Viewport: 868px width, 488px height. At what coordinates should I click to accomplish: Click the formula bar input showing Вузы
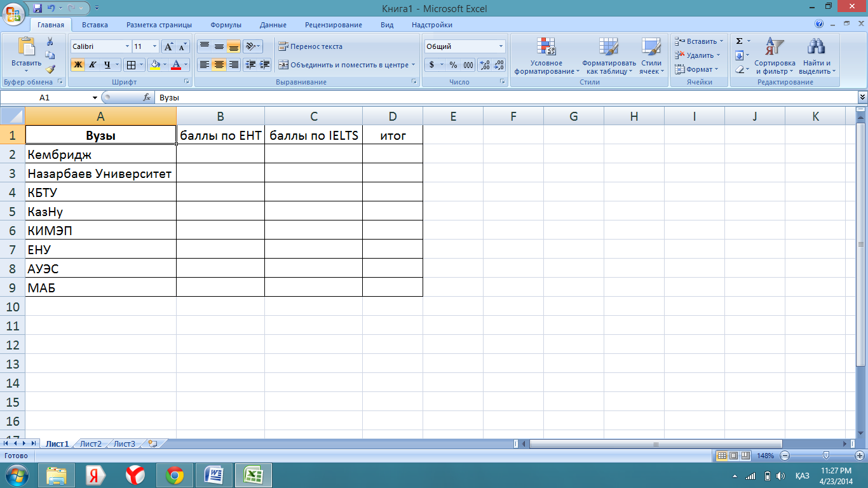(x=505, y=98)
